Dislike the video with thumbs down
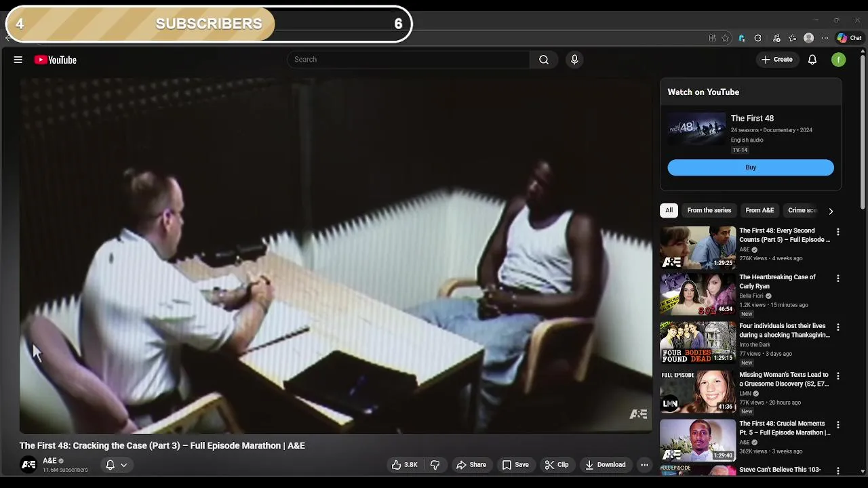Screen dimensions: 868x488 point(435,465)
